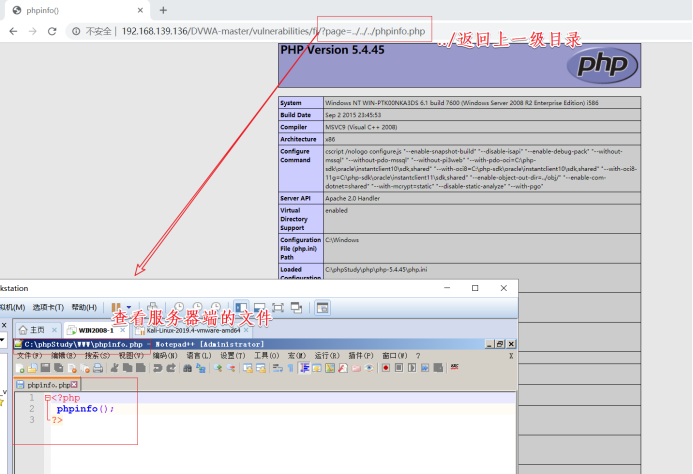Open 搜索(S) menu in Notepad++
Viewport: 693px width, 474px height.
click(97, 356)
